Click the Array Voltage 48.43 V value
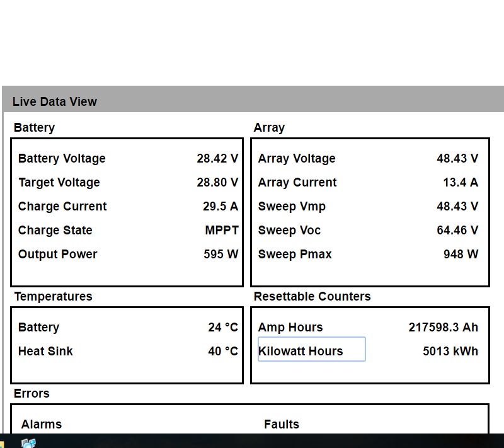 click(x=457, y=158)
